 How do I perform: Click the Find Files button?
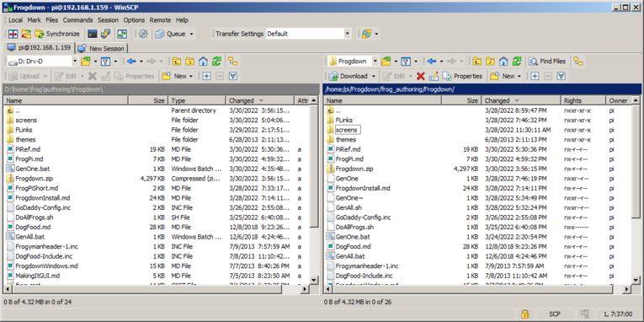coord(547,62)
